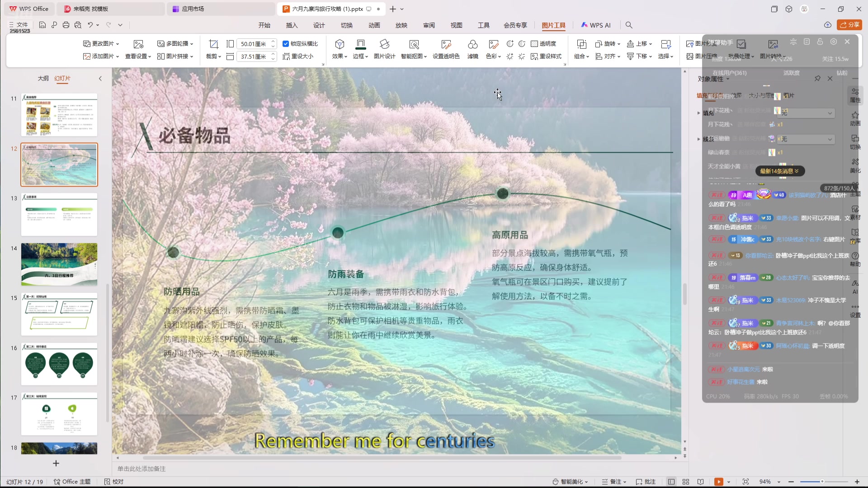The width and height of the screenshot is (868, 488).
Task: Decrease brightness sun icon
Action: coord(522,56)
